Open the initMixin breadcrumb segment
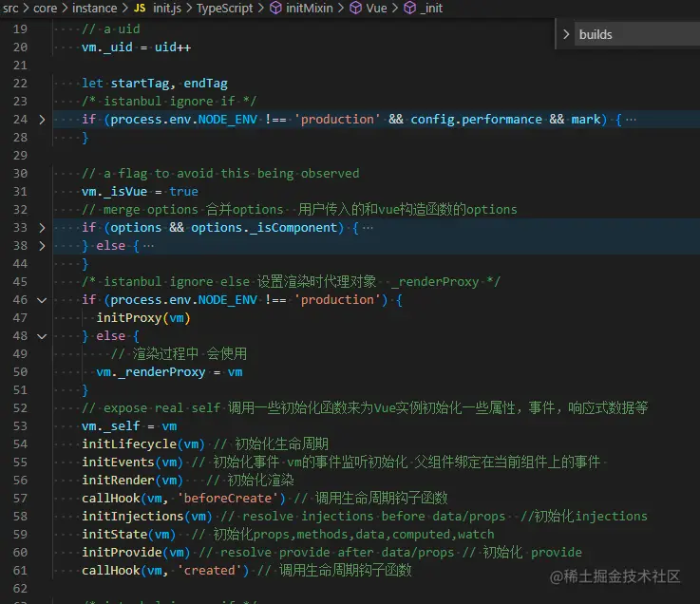 coord(310,8)
